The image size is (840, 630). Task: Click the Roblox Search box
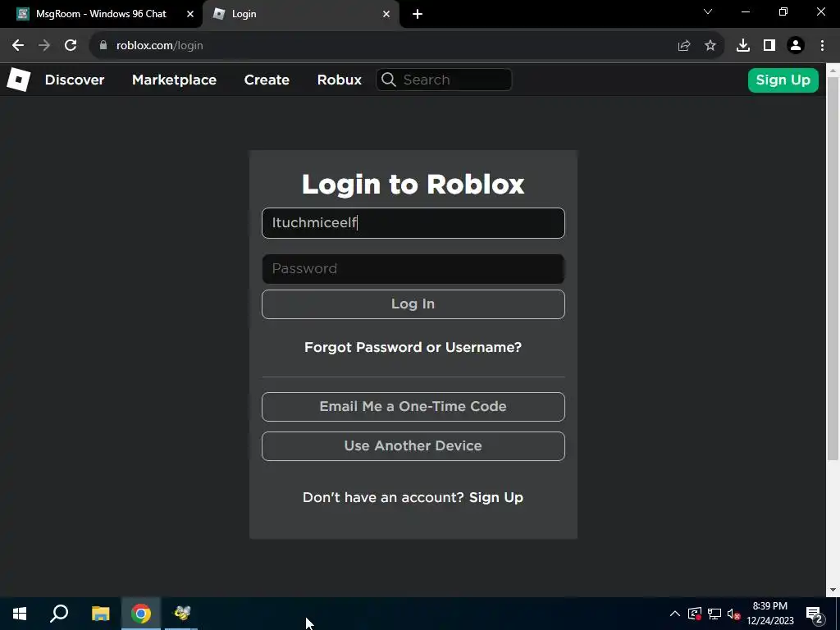(444, 80)
